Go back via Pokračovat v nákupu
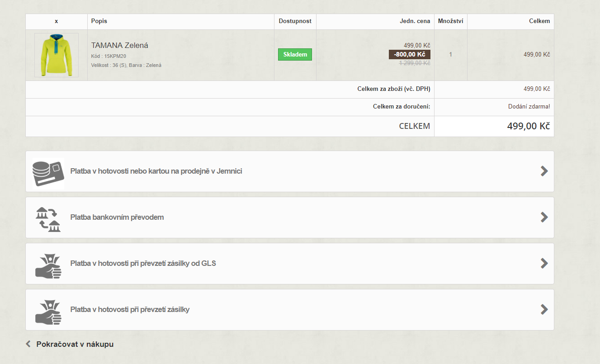Image resolution: width=600 pixels, height=364 pixels. pos(75,344)
